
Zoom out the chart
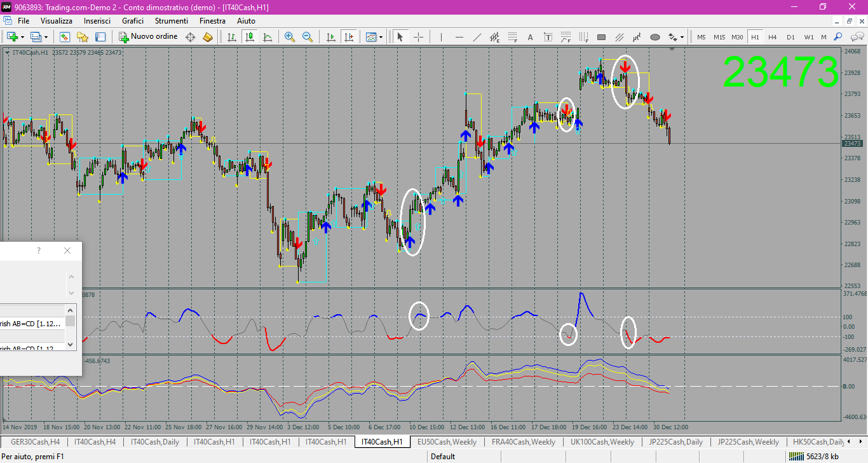[x=308, y=37]
